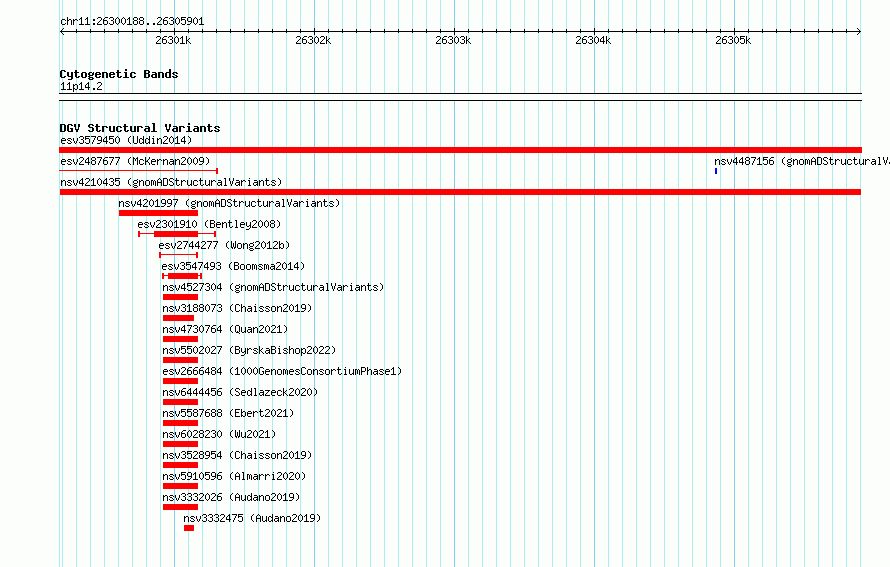Open nsv3528954 (Chaisson2019) label

click(237, 455)
